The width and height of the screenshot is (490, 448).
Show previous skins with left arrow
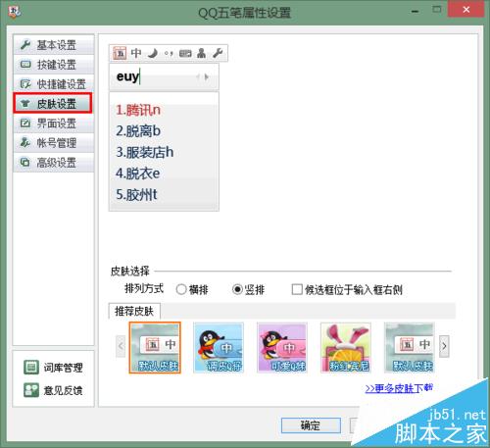[x=121, y=346]
